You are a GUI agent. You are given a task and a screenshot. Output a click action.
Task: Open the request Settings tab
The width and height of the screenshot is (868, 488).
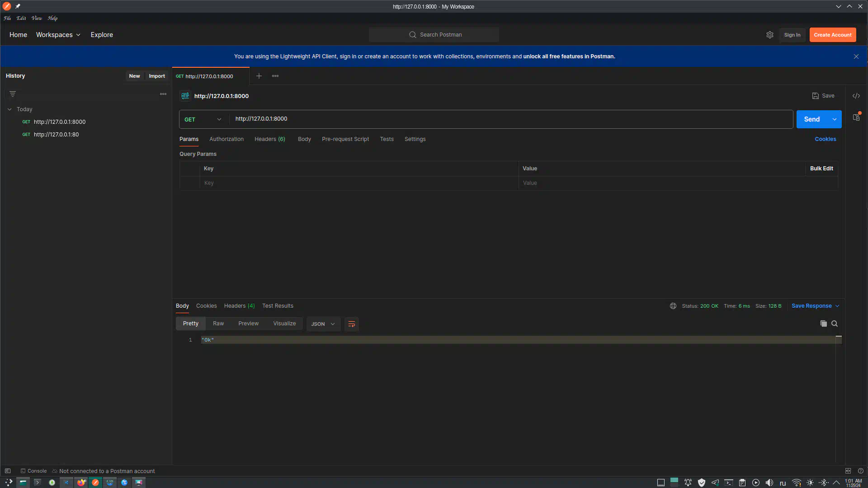415,139
